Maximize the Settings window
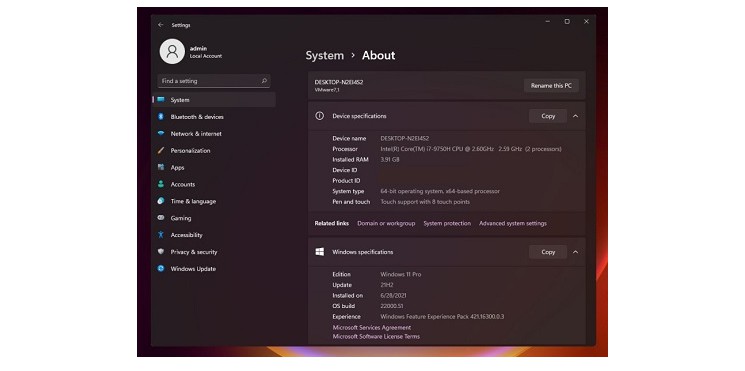The width and height of the screenshot is (745, 371). coord(567,21)
